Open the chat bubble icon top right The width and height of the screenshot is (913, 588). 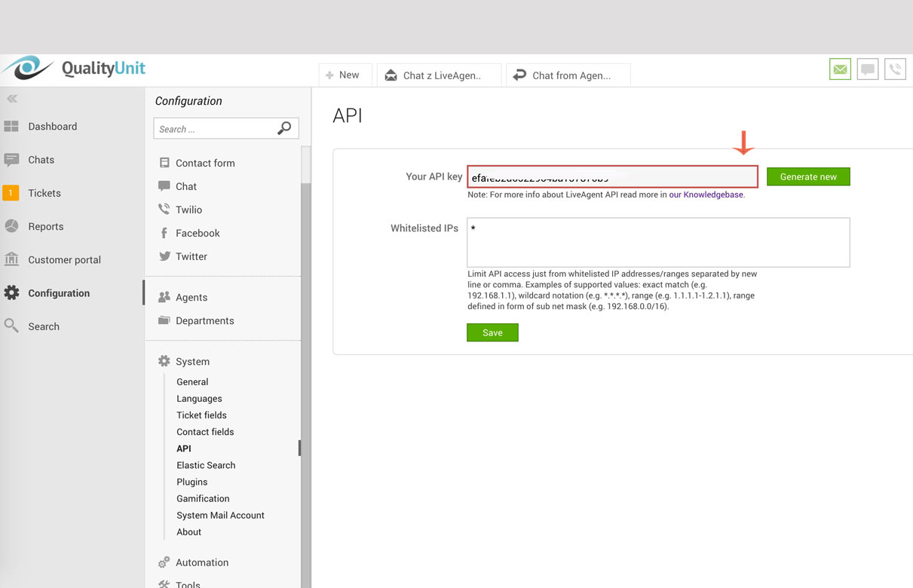point(868,69)
